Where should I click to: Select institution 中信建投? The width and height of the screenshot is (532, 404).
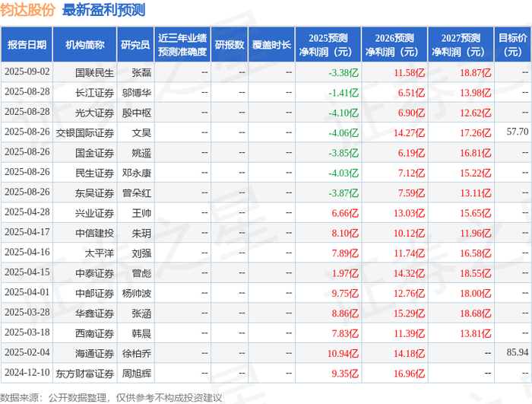coord(94,233)
